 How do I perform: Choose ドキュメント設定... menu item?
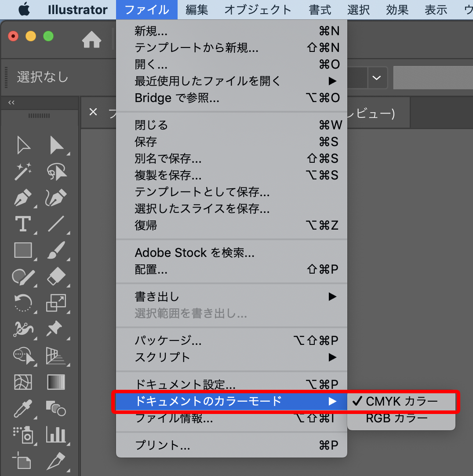(x=232, y=384)
